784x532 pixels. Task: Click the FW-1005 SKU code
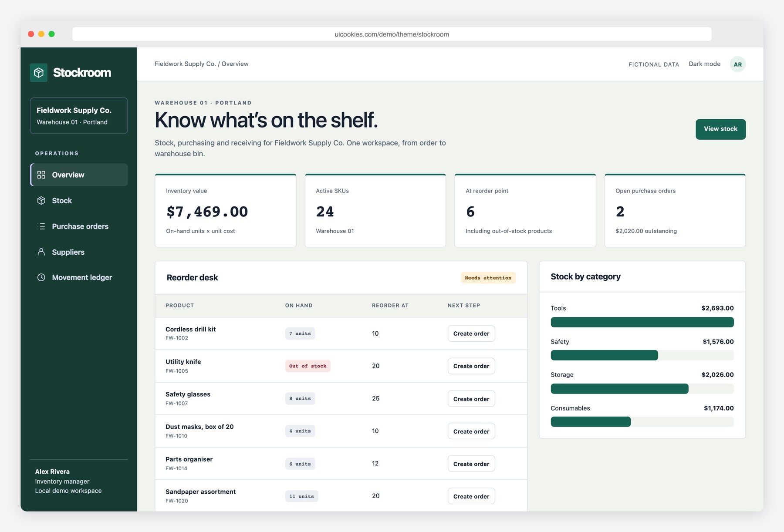(x=177, y=371)
